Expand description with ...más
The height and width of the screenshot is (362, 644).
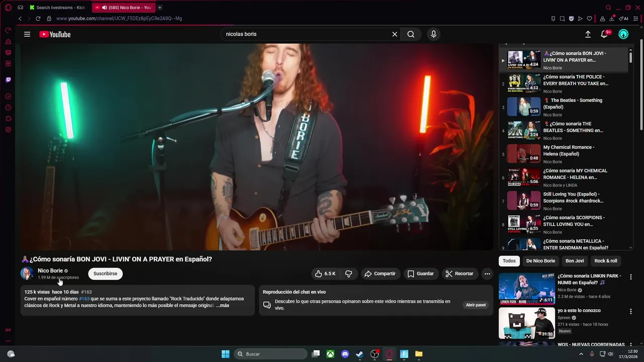(x=223, y=305)
